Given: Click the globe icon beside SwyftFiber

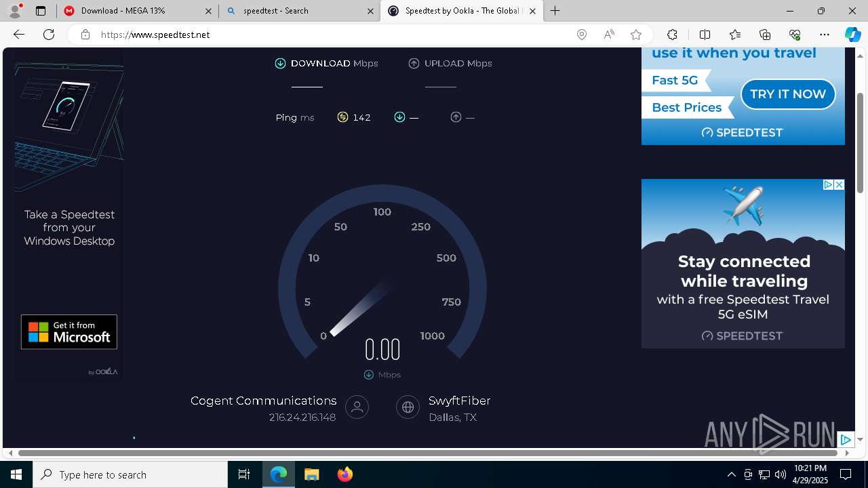Looking at the screenshot, I should pyautogui.click(x=408, y=407).
